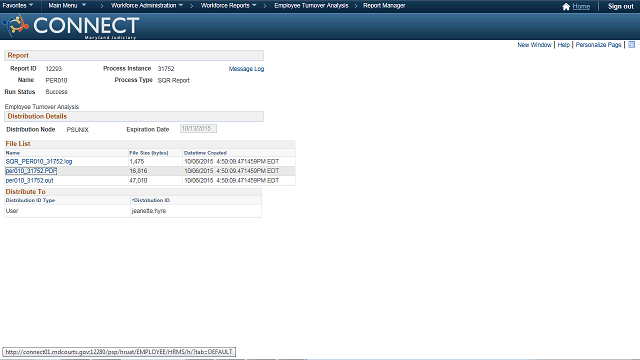
Task: Expand the Workforce Administration breadcrumb menu
Action: [x=147, y=6]
